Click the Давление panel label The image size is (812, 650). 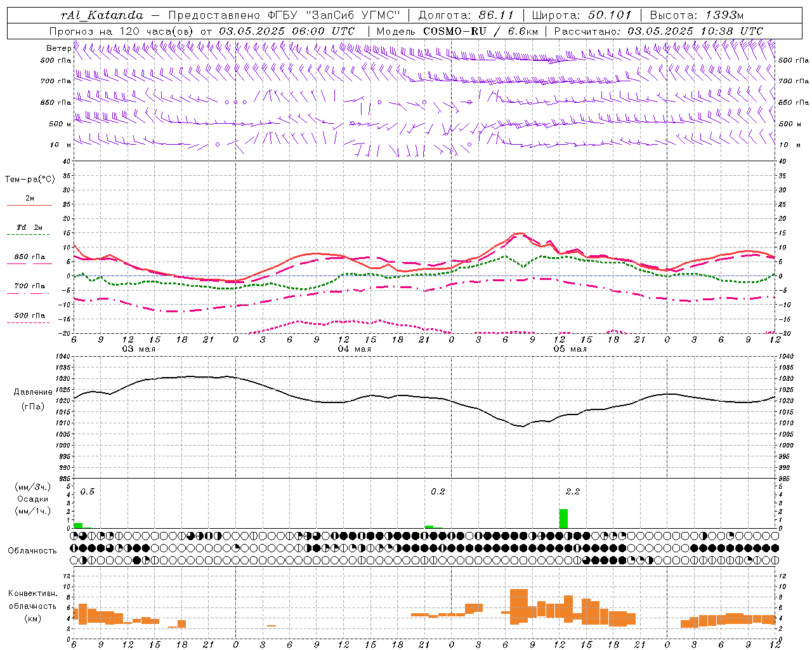click(32, 392)
